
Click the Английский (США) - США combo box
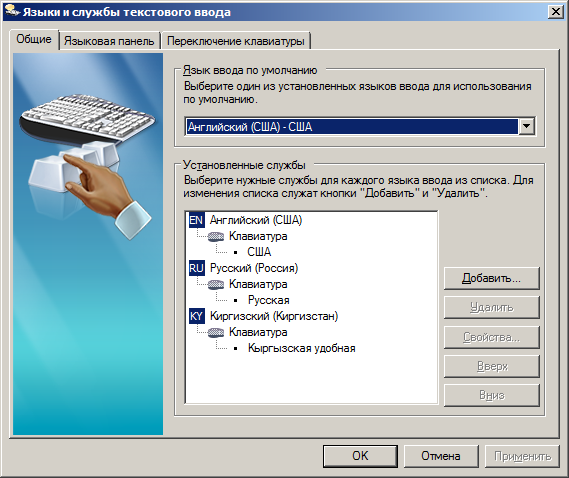pyautogui.click(x=360, y=127)
